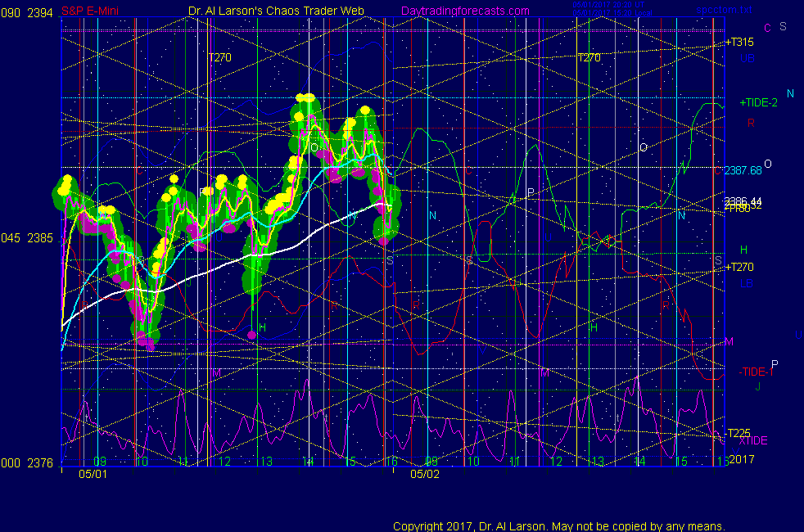Click the white P marker in 05/02 session
The image size is (804, 532).
pyautogui.click(x=531, y=192)
